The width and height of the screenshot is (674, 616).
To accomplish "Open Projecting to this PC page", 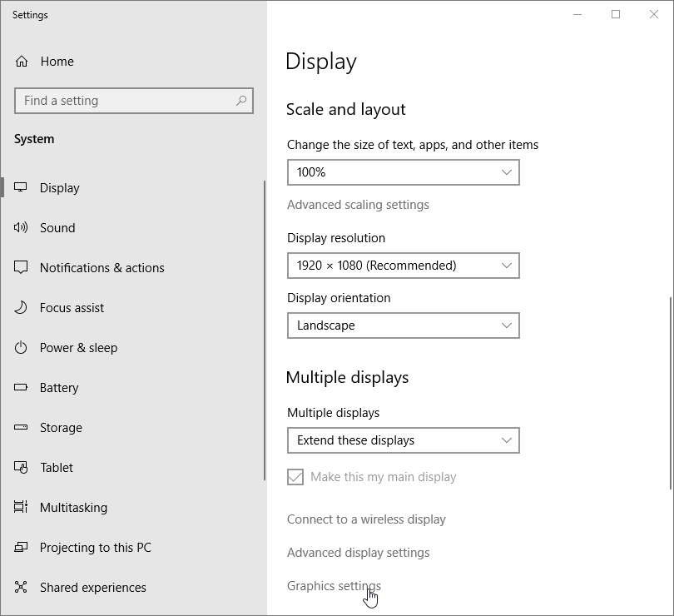I will tap(95, 548).
